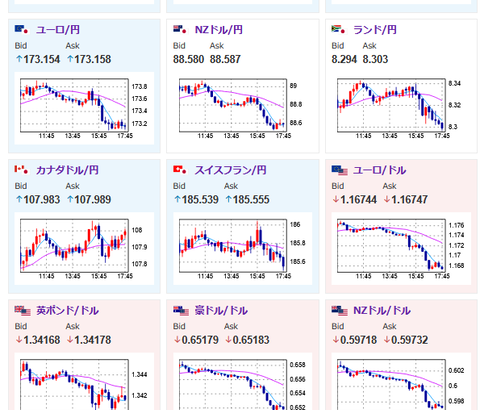Open the 英ポンド/ドル currency pair link
Screen dimensions: 480x410
pos(67,310)
